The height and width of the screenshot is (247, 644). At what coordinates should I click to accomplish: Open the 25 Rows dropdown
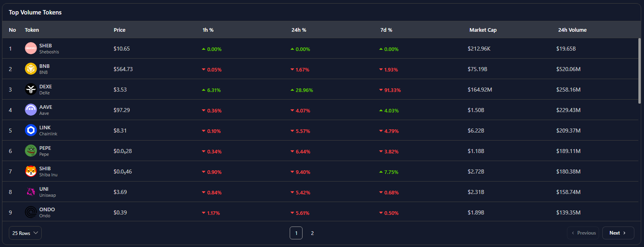25,233
